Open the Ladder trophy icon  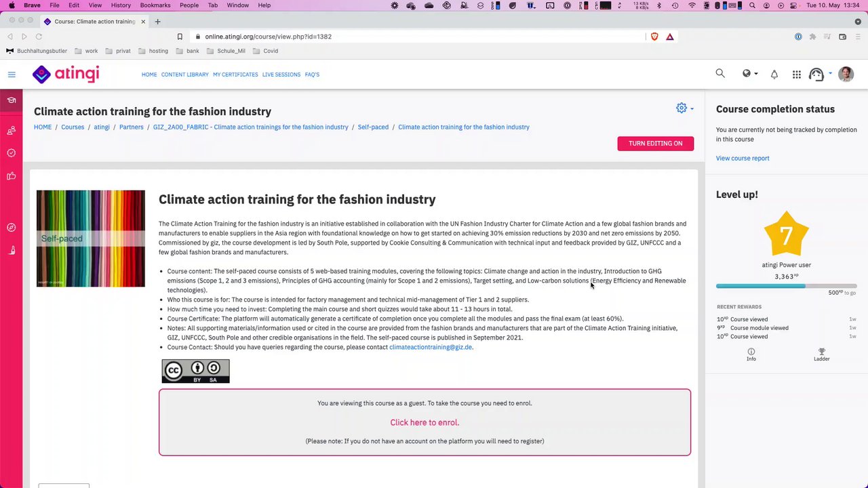tap(822, 354)
